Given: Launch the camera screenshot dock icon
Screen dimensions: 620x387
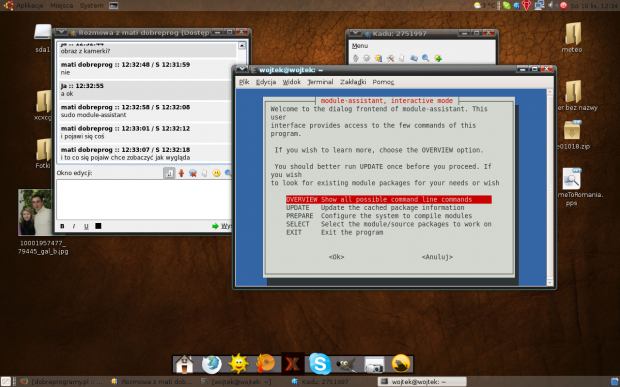Looking at the screenshot, I should click(374, 364).
